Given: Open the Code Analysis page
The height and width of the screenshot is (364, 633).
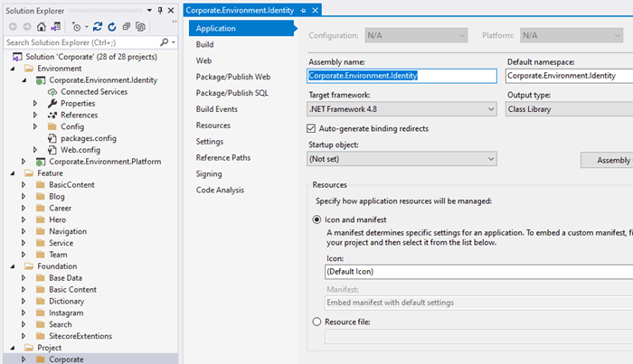Looking at the screenshot, I should [220, 190].
